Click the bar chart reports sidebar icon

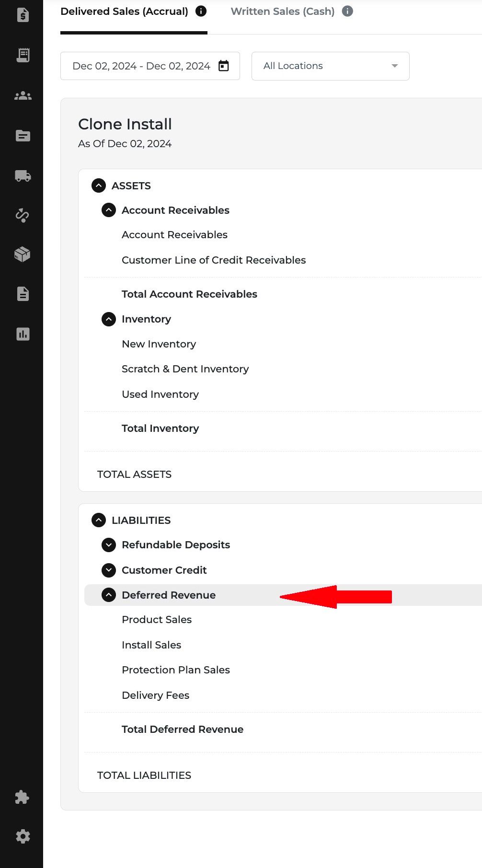click(23, 334)
